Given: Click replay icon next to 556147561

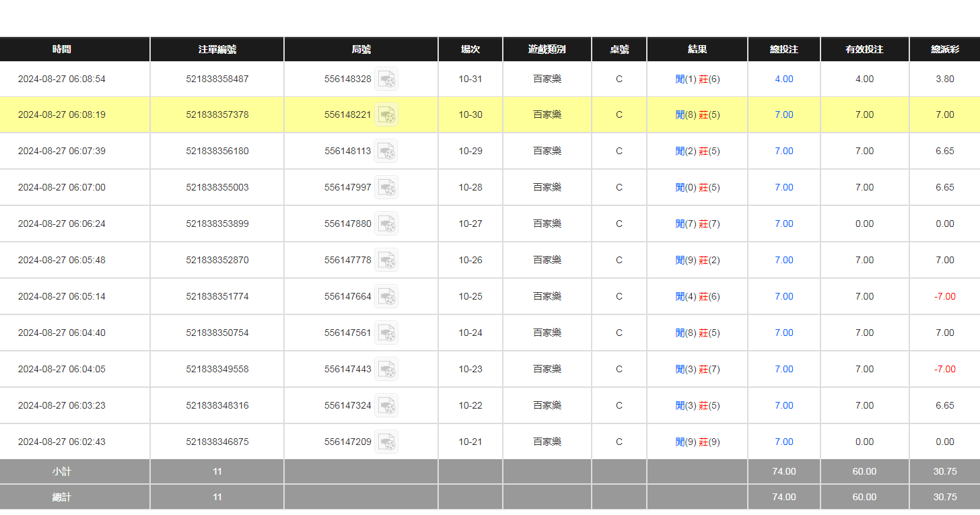Looking at the screenshot, I should 386,333.
